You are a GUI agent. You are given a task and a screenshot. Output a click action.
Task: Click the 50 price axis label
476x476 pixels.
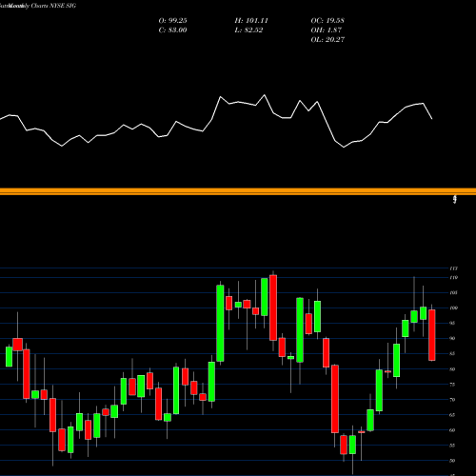pos(452,461)
